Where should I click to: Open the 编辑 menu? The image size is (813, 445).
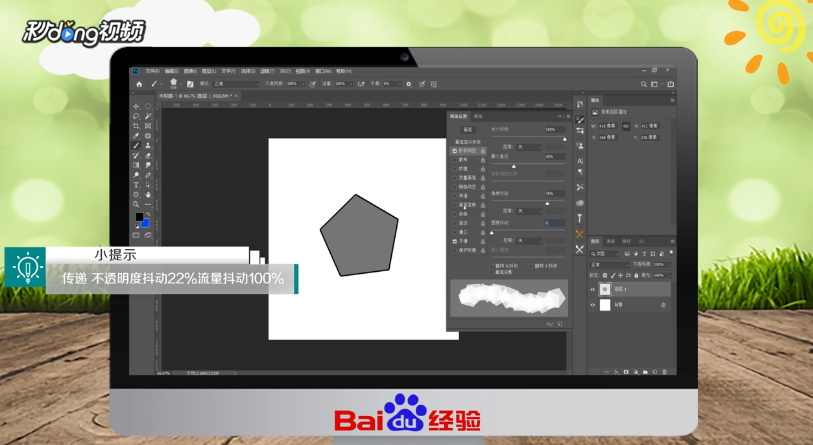172,71
